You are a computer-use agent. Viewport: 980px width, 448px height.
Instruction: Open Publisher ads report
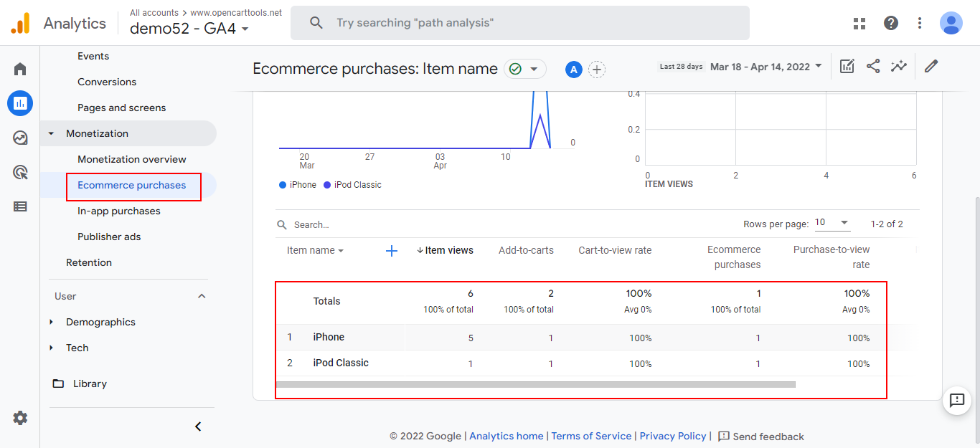tap(109, 237)
